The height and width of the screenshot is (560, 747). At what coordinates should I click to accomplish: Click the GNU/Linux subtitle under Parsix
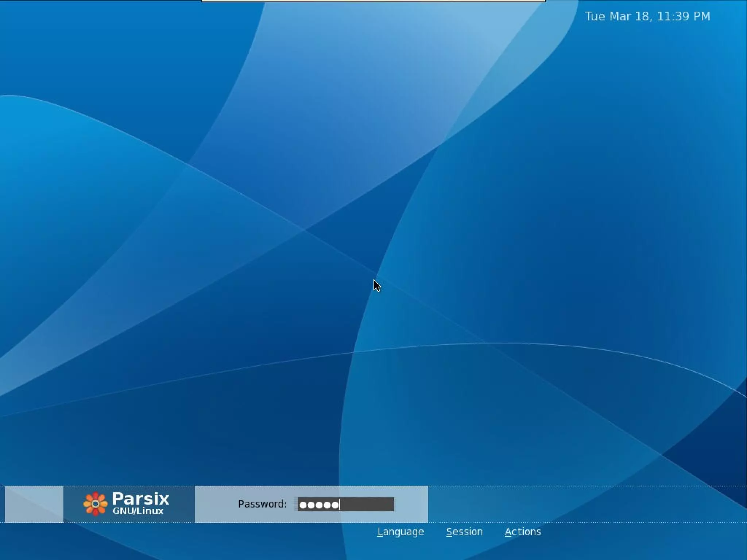[138, 511]
